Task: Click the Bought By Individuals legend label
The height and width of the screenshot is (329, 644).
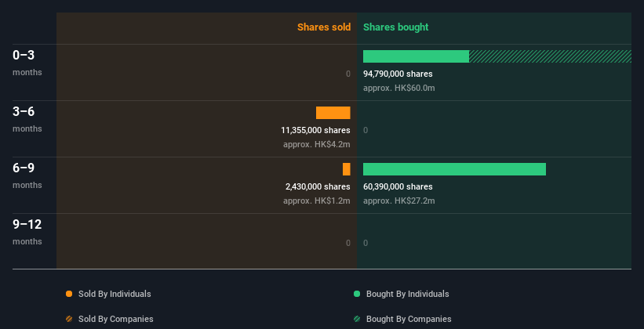Action: [407, 294]
